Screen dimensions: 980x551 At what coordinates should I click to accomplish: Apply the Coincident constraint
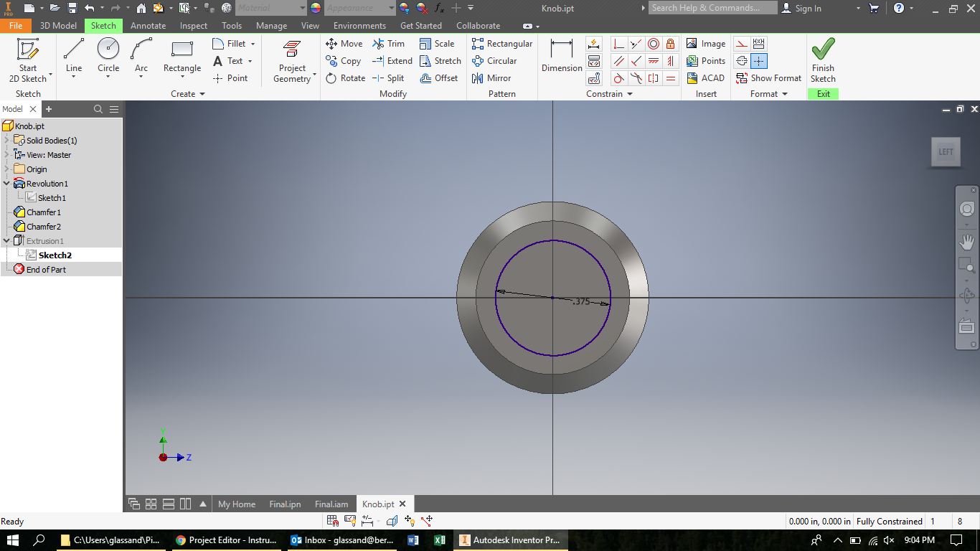pos(618,44)
